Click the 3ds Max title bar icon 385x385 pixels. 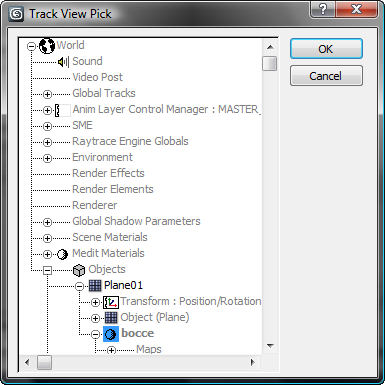click(x=17, y=14)
